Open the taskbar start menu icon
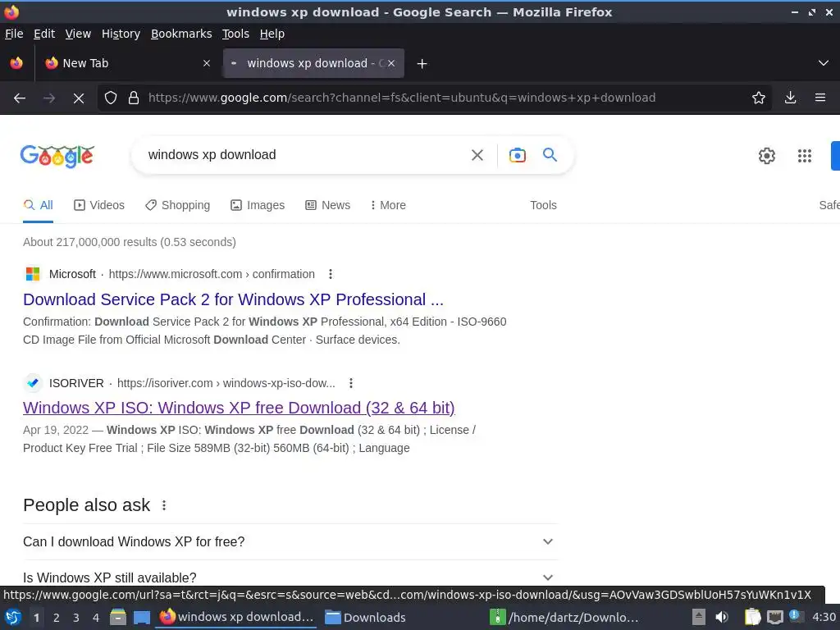This screenshot has width=840, height=630. coord(13,617)
